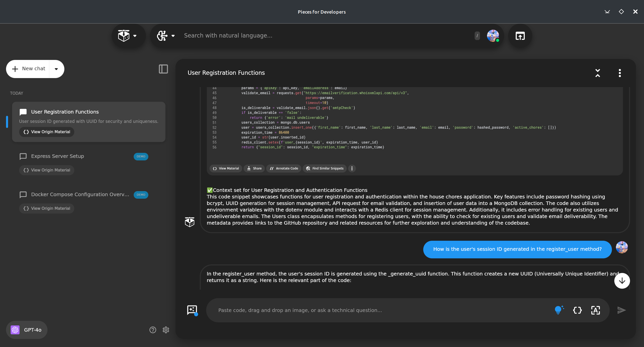Click the upload share icon in top bar

coord(520,36)
